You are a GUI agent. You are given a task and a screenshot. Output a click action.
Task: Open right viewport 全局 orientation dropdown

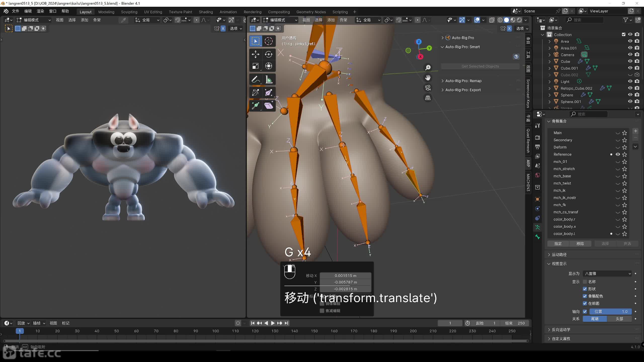pos(368,20)
